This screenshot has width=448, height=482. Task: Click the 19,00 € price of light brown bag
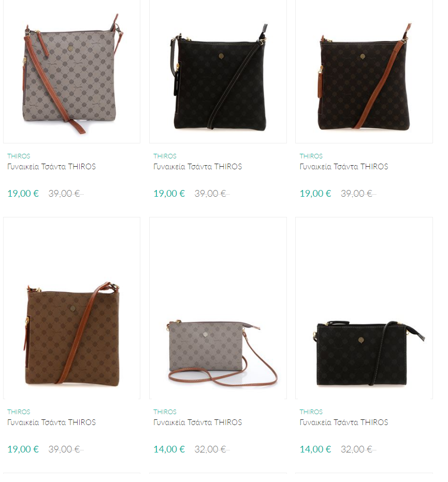23,449
